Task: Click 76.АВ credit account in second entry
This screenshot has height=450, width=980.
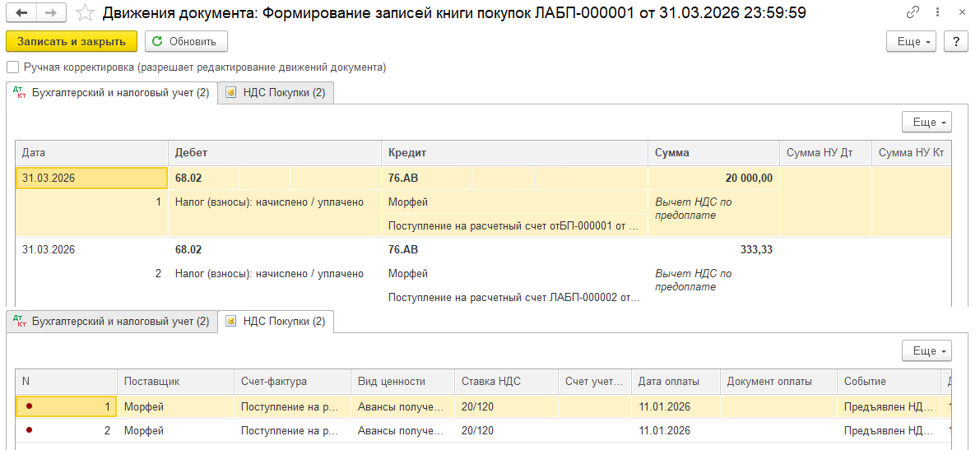Action: (x=425, y=249)
